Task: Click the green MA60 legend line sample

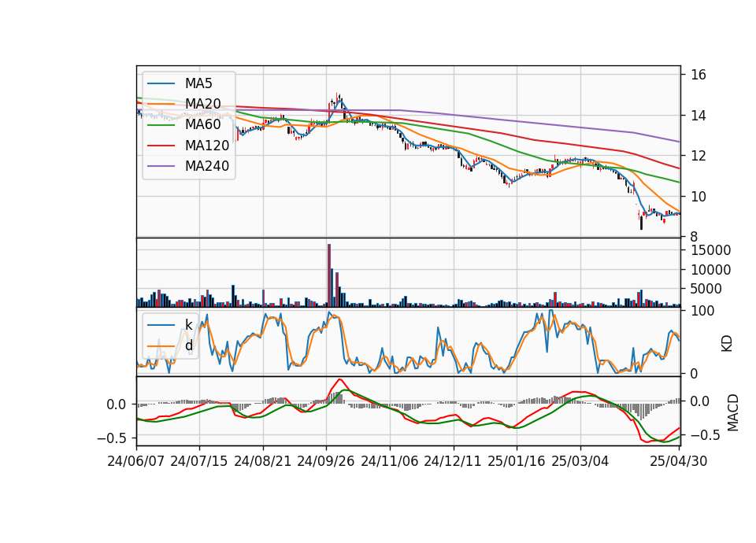Action: [x=161, y=125]
